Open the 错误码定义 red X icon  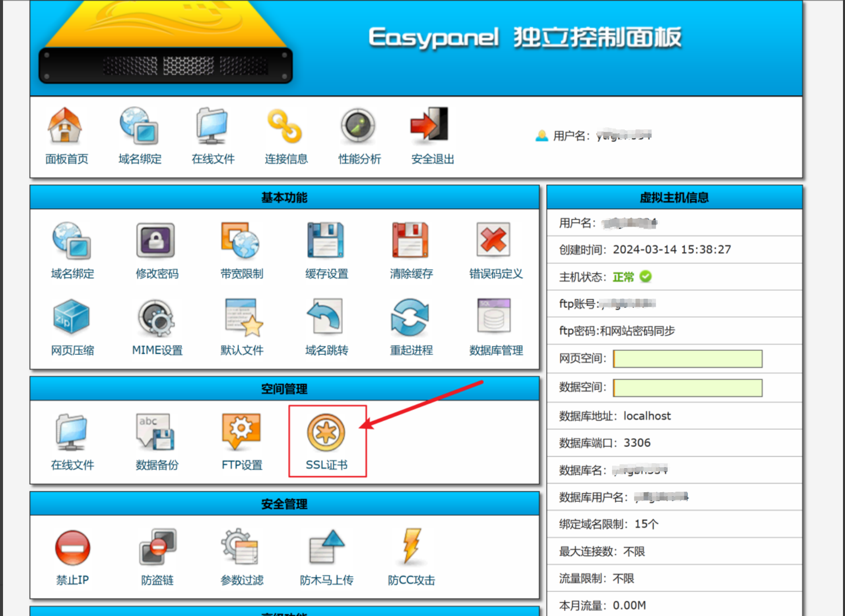[494, 240]
